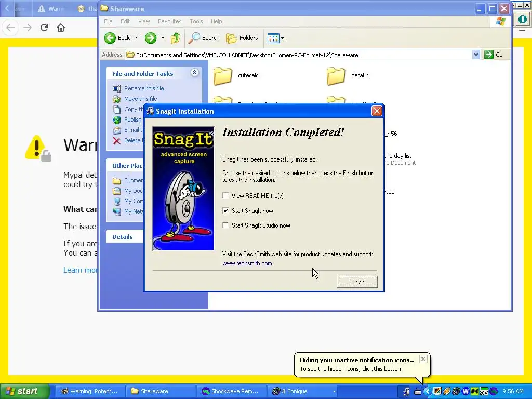
Task: Click browser reload button
Action: click(44, 28)
